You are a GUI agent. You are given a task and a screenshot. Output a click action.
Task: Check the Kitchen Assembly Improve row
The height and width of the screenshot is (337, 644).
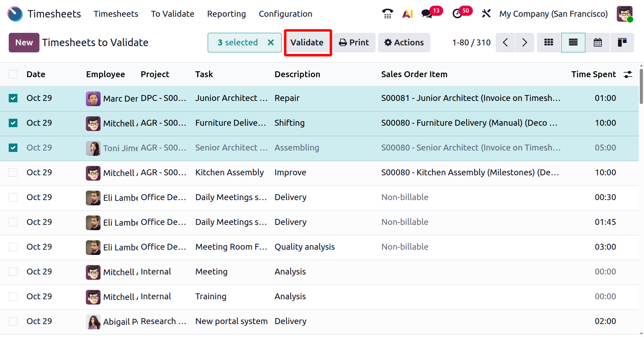pyautogui.click(x=13, y=173)
